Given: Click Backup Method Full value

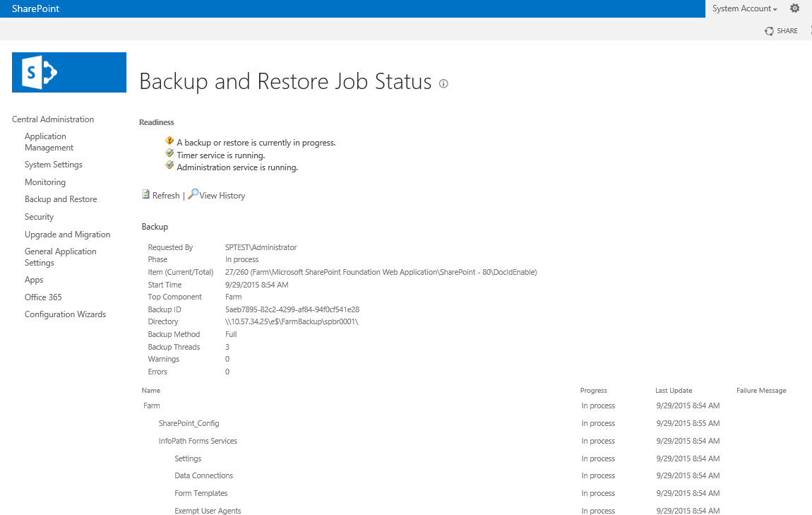Looking at the screenshot, I should (231, 334).
